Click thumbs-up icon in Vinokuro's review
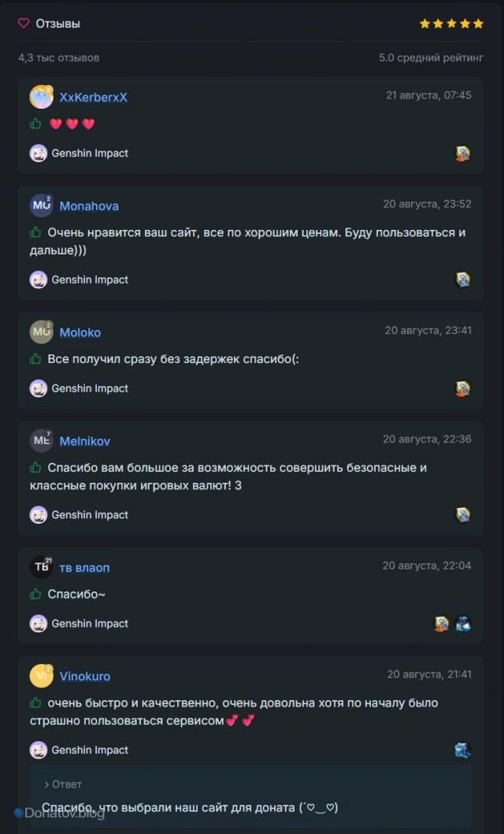504x834 pixels. click(35, 703)
